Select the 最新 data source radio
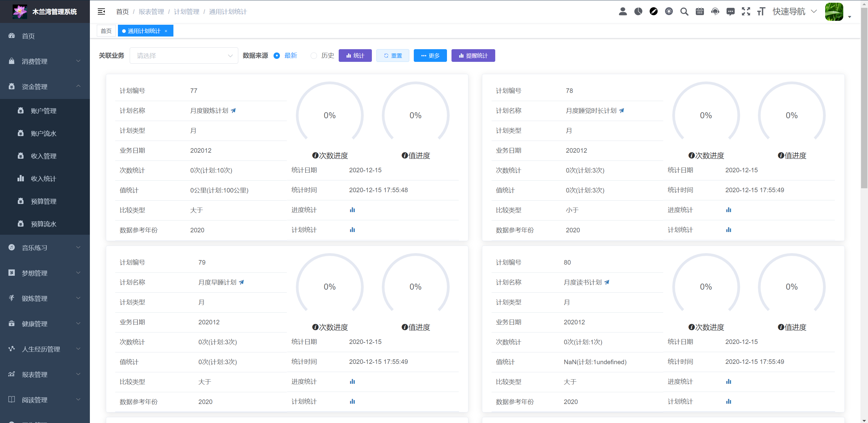This screenshot has width=868, height=423. click(x=277, y=56)
